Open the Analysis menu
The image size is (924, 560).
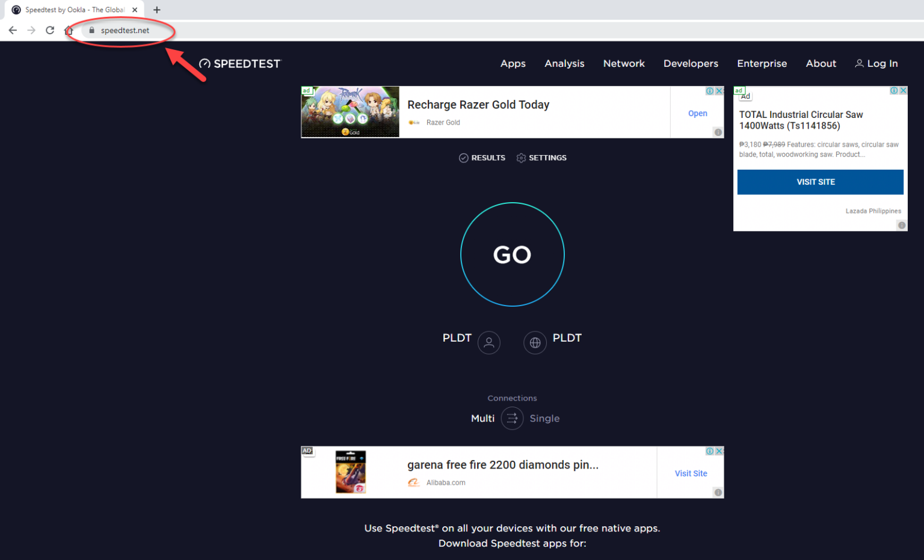pos(564,64)
